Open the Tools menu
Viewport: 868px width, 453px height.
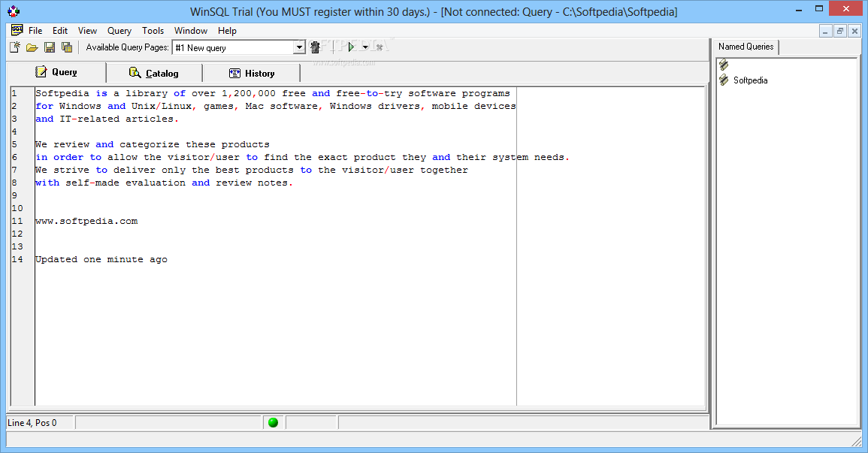tap(153, 31)
